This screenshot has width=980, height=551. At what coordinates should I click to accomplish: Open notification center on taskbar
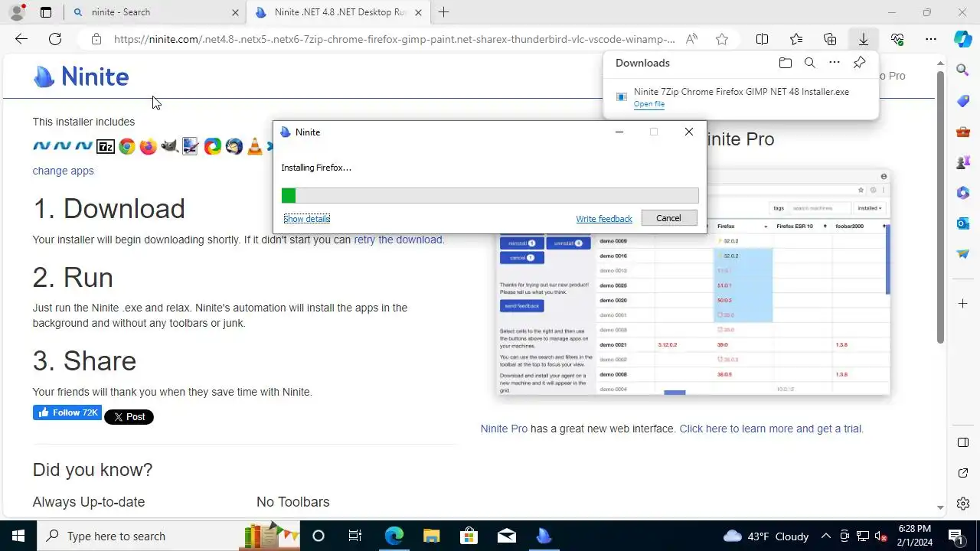(955, 536)
